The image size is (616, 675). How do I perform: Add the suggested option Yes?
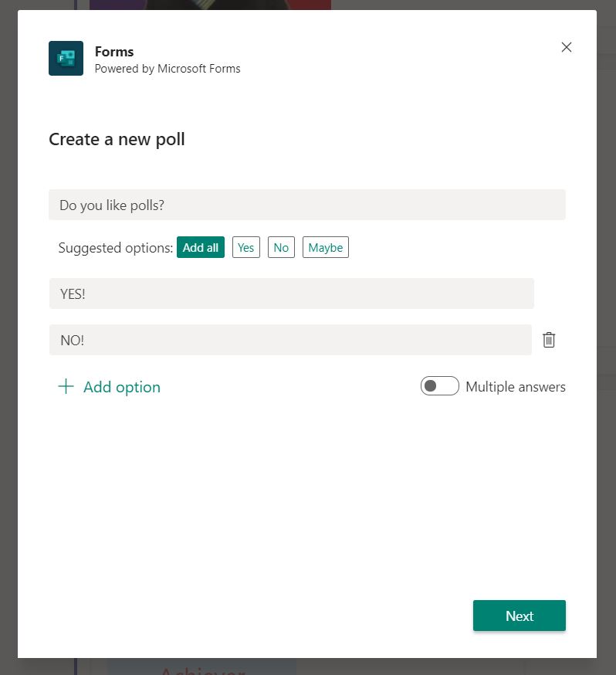245,247
